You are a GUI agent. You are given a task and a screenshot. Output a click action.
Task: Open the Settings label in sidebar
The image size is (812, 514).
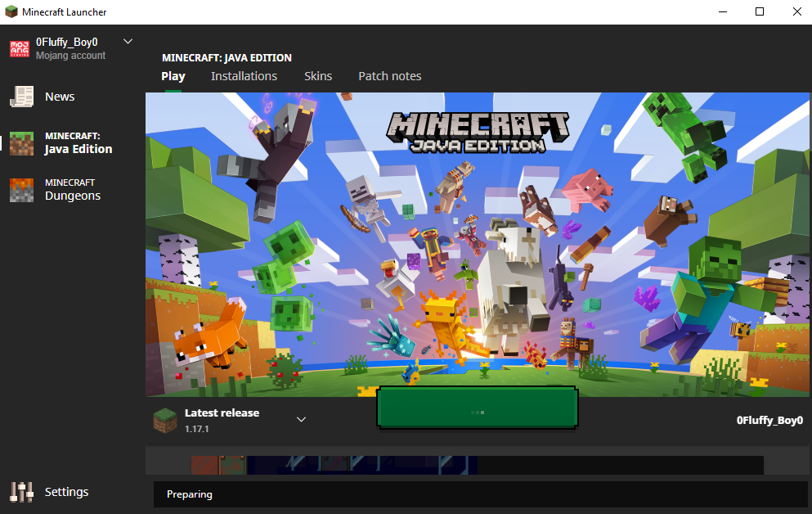66,492
